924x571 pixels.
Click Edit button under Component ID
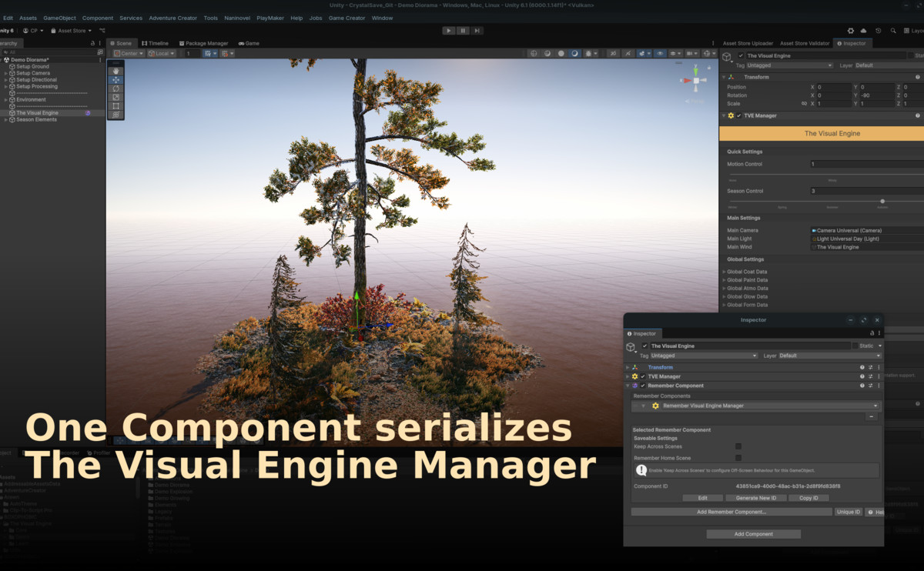[703, 498]
